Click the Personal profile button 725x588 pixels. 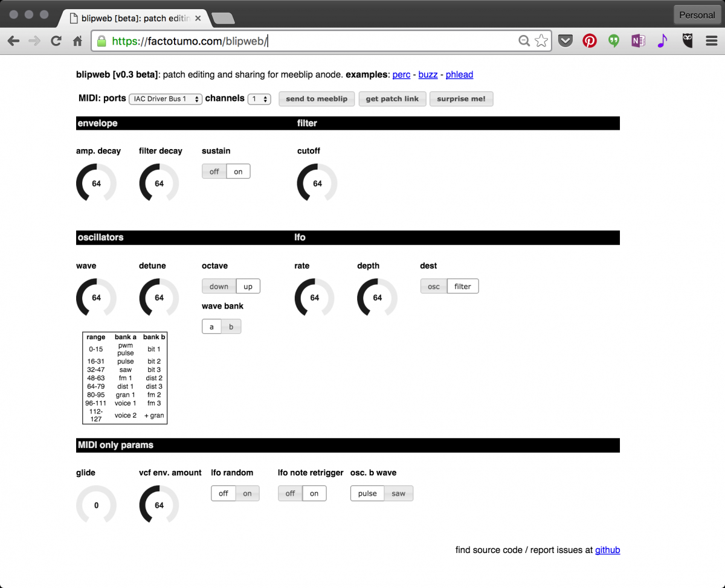tap(697, 15)
